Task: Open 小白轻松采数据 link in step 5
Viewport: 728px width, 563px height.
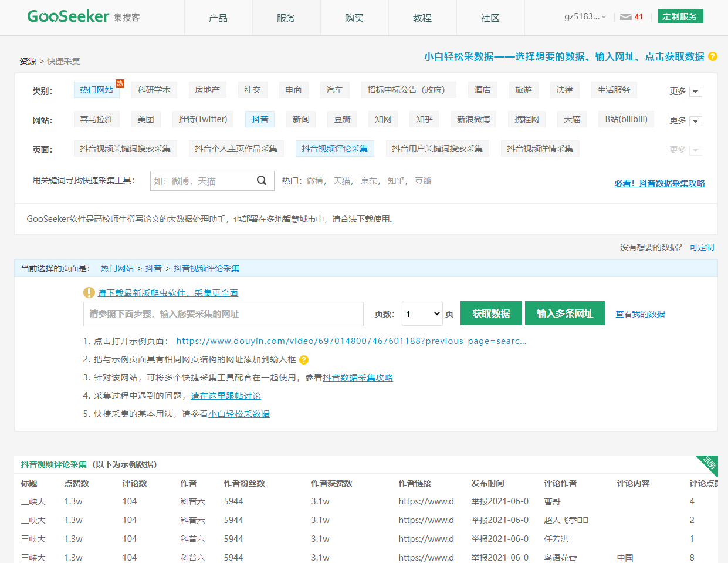Action: (x=239, y=414)
